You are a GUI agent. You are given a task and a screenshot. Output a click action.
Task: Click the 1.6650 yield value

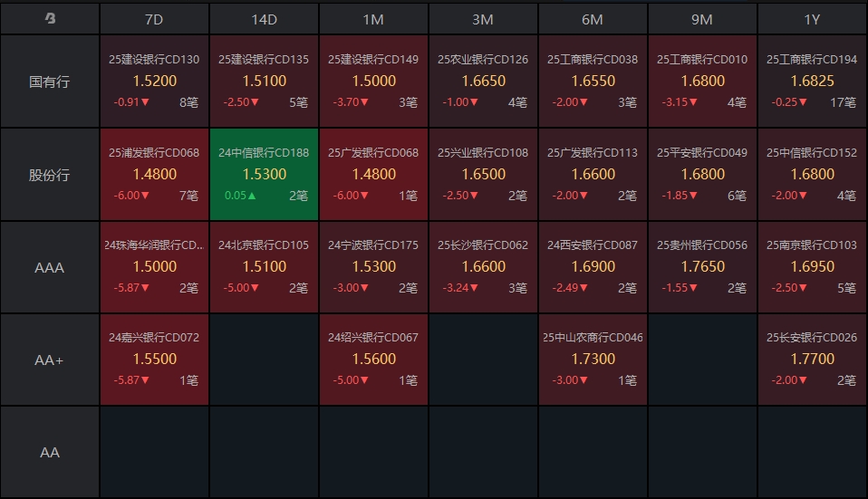pos(483,81)
